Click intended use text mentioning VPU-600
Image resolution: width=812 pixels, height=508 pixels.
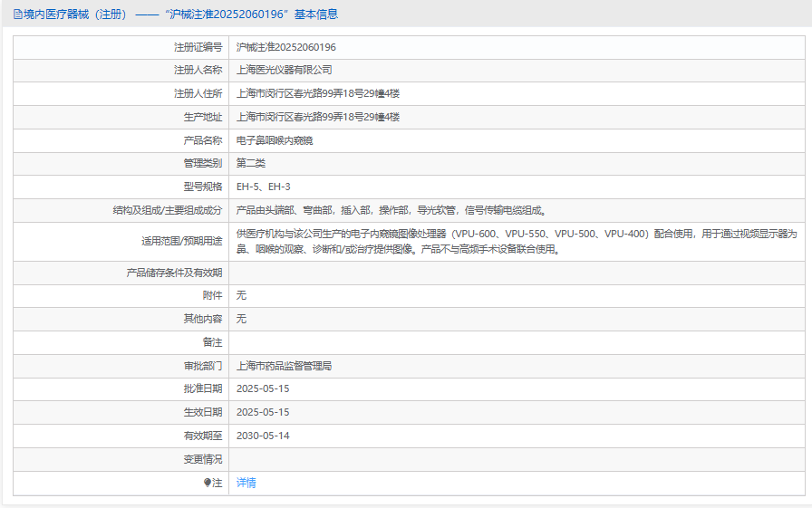click(x=517, y=242)
